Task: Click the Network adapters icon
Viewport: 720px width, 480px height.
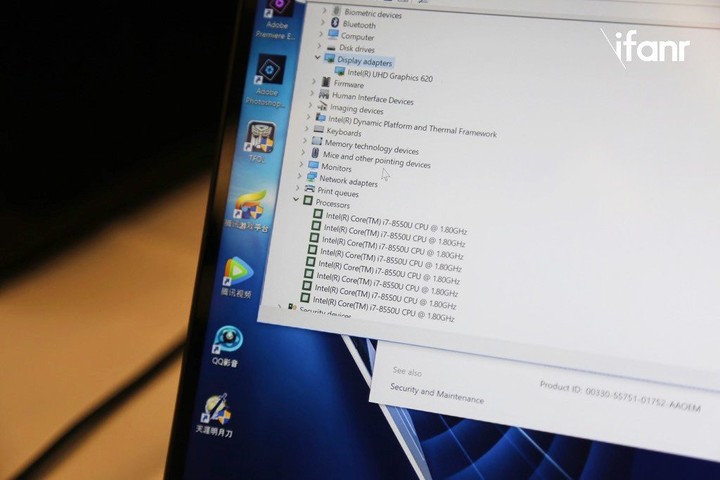Action: (x=312, y=177)
